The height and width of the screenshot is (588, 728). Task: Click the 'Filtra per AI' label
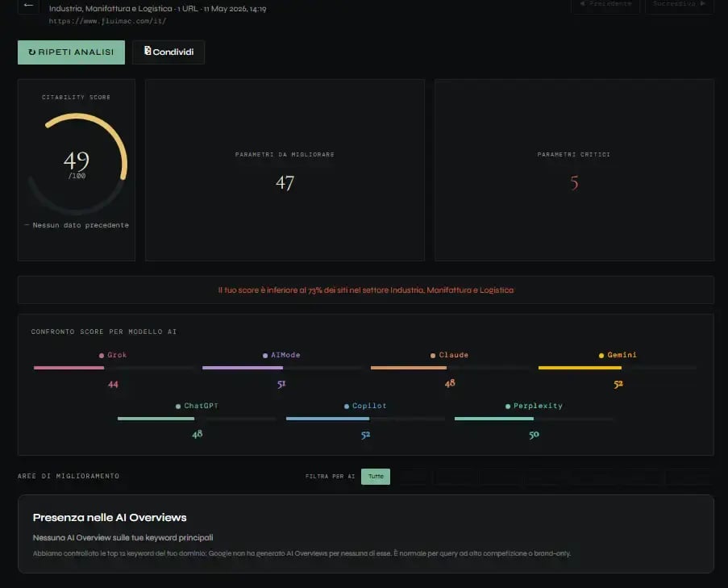(330, 477)
